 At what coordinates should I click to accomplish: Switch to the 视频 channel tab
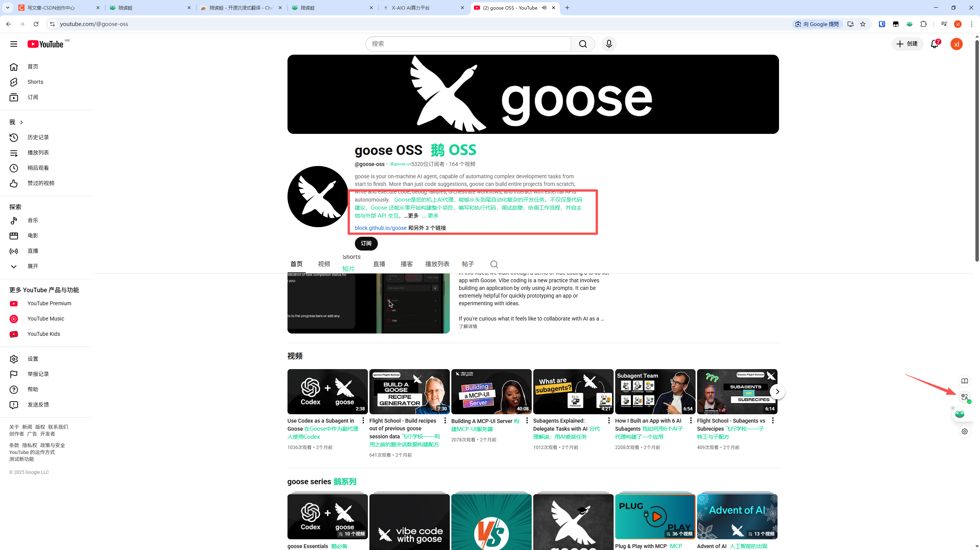point(324,264)
